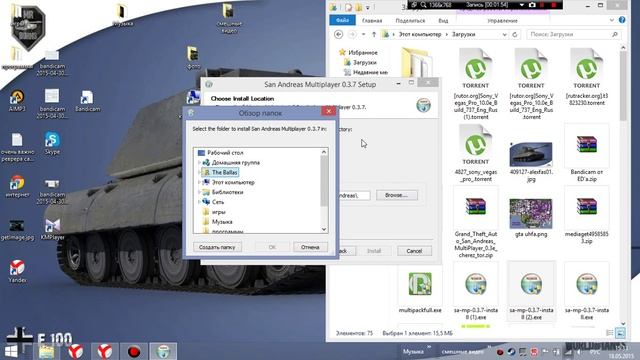Open the recent locations dropdown arrow
The height and width of the screenshot is (360, 640).
click(x=363, y=34)
